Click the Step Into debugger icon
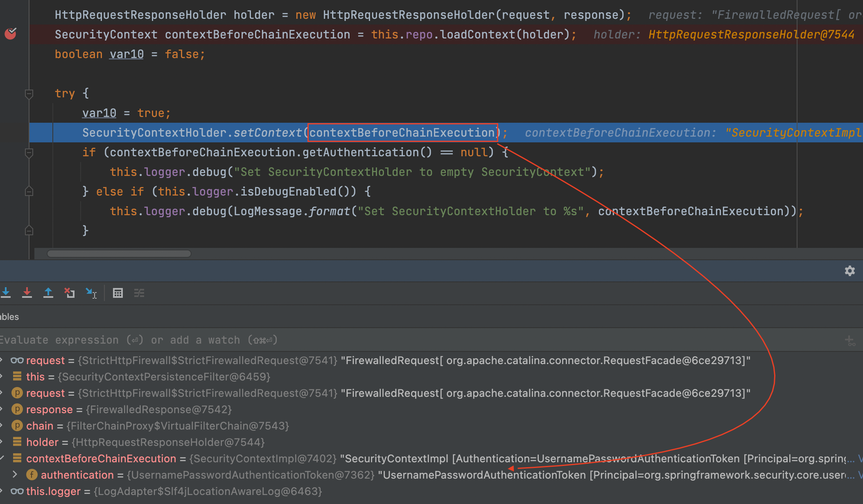 pyautogui.click(x=6, y=293)
